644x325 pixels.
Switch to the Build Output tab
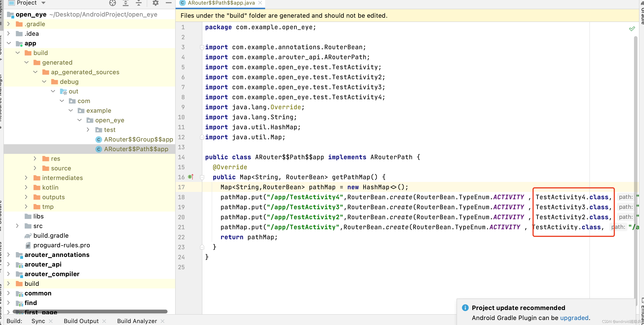coord(81,321)
